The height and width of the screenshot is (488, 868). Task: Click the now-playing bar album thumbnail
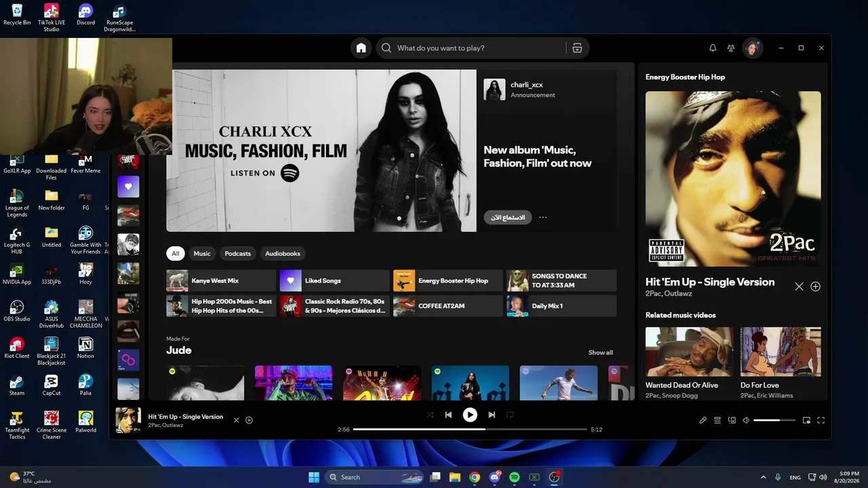(128, 420)
